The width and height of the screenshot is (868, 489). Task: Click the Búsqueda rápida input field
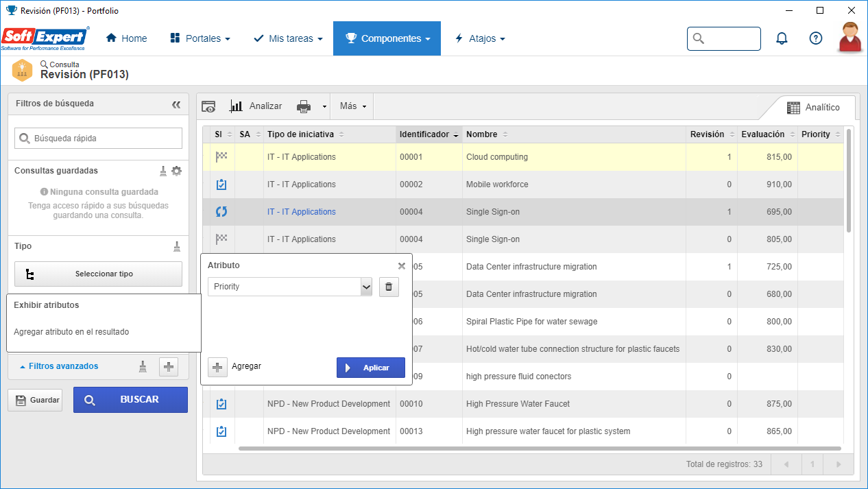(x=98, y=138)
